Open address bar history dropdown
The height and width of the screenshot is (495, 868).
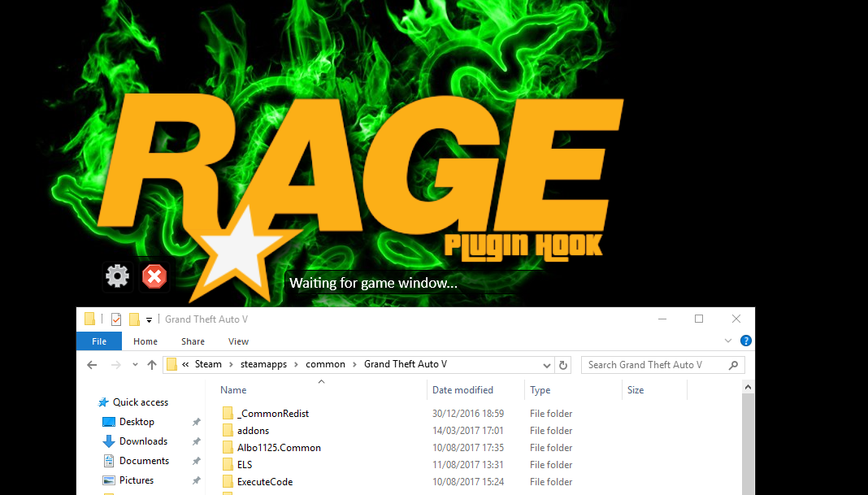(546, 365)
